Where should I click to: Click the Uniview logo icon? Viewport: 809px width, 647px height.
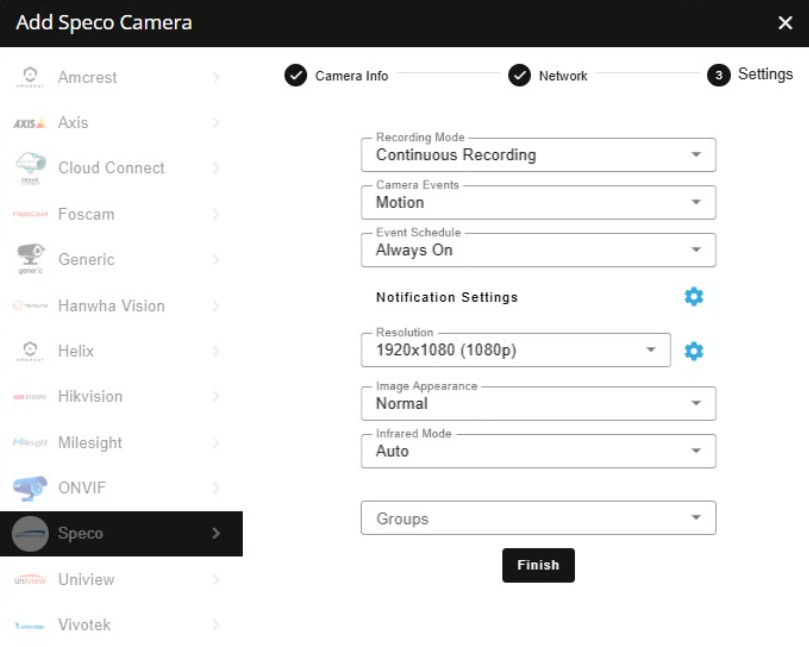(x=30, y=579)
